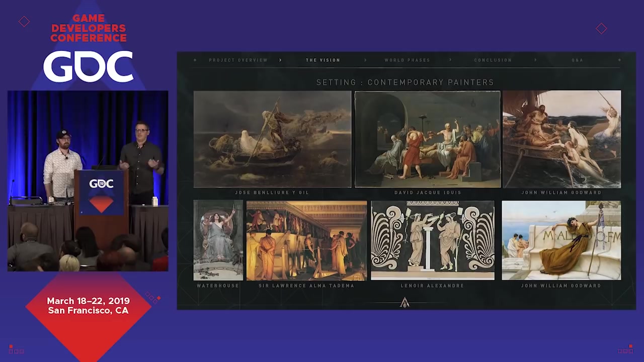
Task: Select the World Phases slide section
Action: pyautogui.click(x=407, y=60)
